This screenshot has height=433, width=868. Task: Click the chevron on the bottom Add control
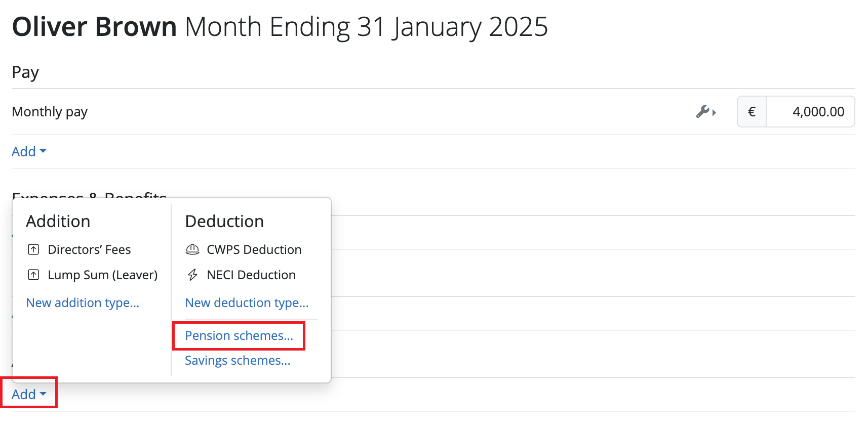[x=43, y=395]
